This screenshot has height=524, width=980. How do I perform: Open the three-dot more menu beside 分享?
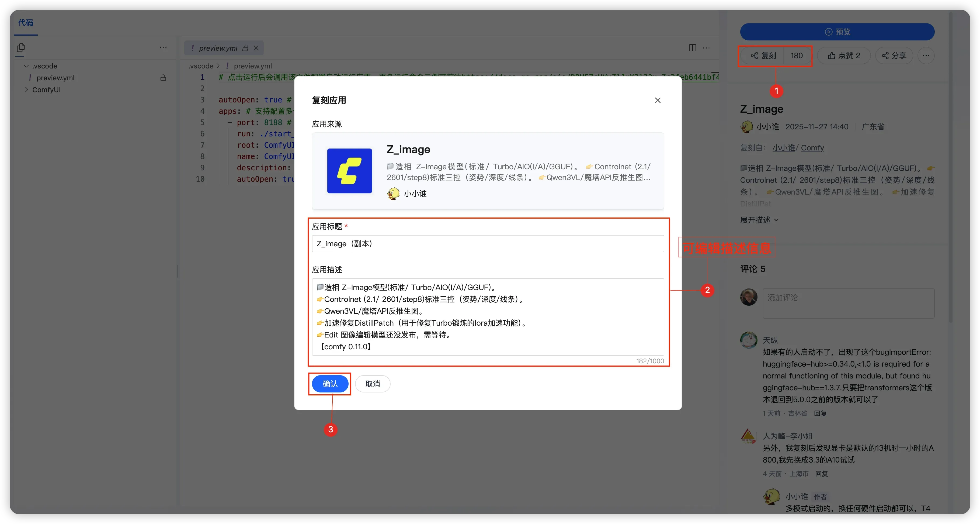coord(926,56)
